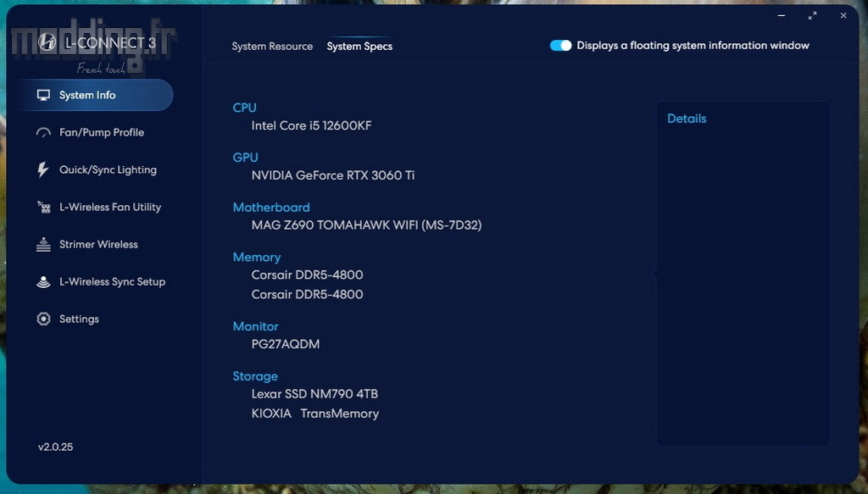Screen dimensions: 868x494
Task: Maximize the L-Connect window
Action: (x=812, y=15)
